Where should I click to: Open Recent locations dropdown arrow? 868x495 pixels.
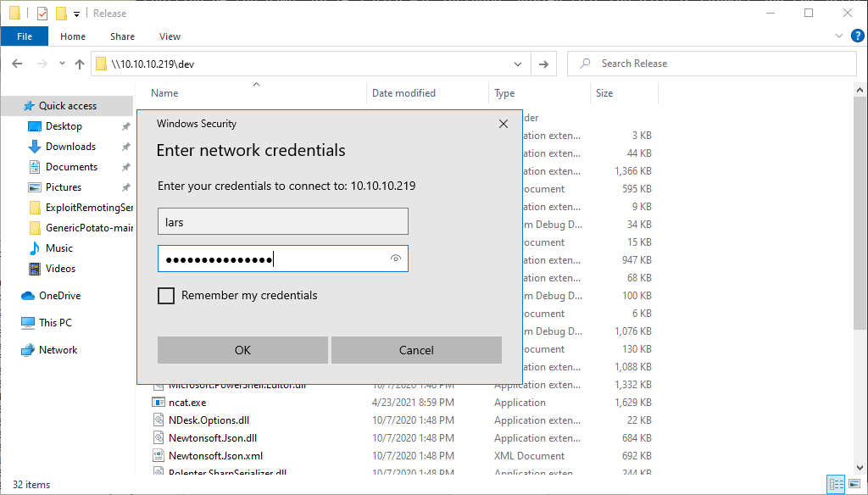(62, 64)
